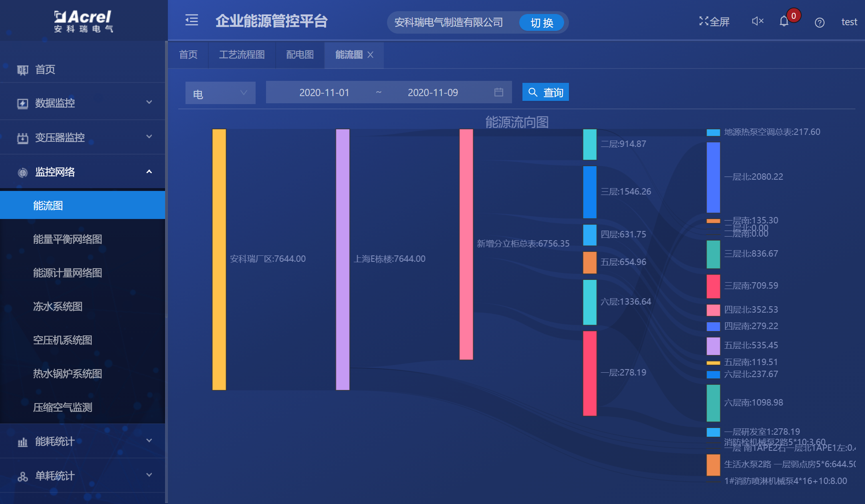Click the help question mark icon
This screenshot has width=865, height=504.
(819, 22)
